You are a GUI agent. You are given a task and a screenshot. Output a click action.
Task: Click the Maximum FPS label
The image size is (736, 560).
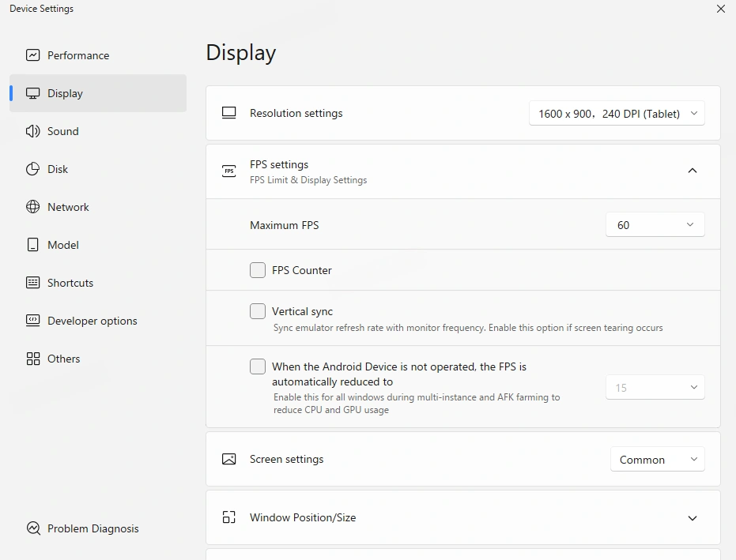point(285,225)
